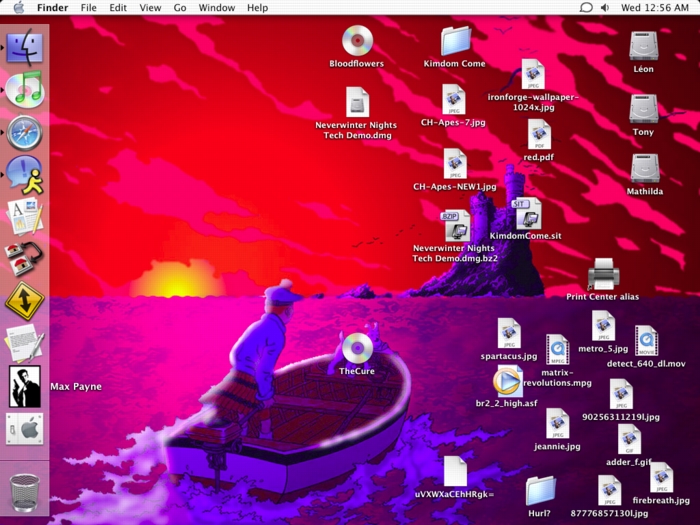The image size is (700, 525).
Task: Click the Wed 12:56 AM clock
Action: pyautogui.click(x=654, y=8)
